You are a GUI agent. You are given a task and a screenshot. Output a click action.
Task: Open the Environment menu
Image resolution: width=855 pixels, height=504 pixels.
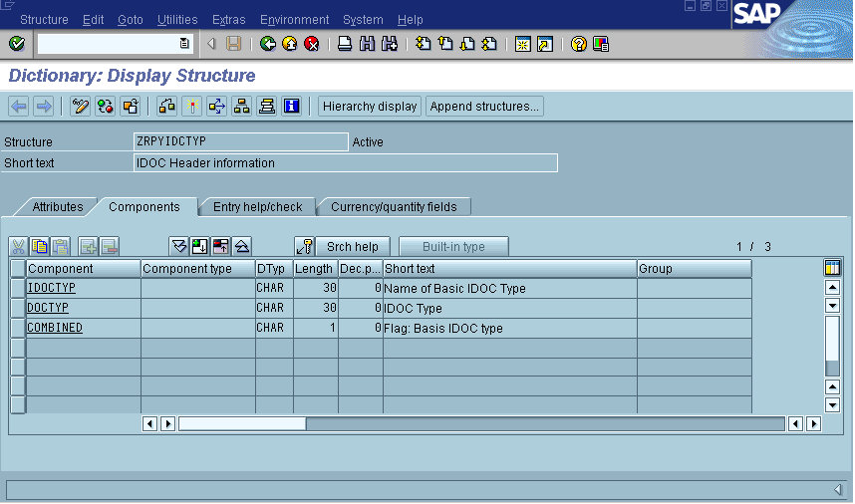pos(294,20)
